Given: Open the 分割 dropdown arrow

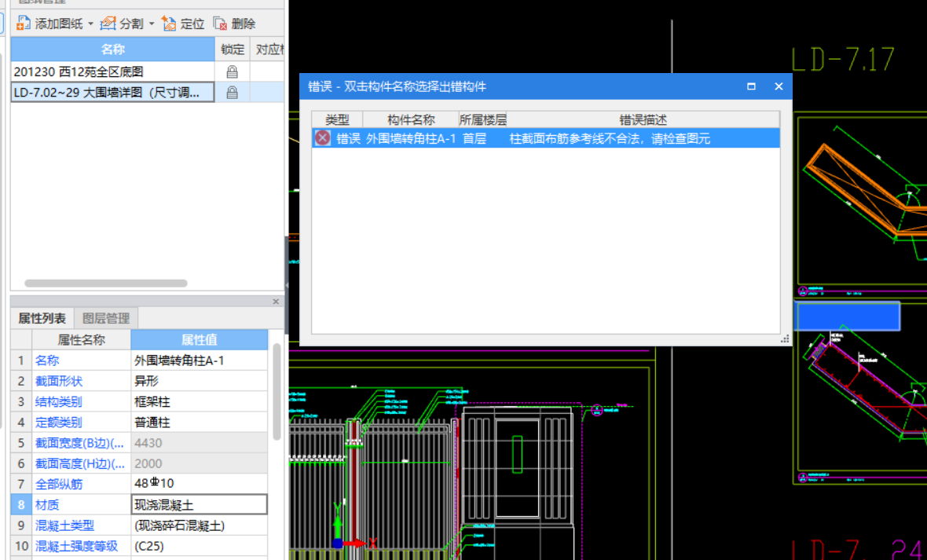Looking at the screenshot, I should point(152,24).
